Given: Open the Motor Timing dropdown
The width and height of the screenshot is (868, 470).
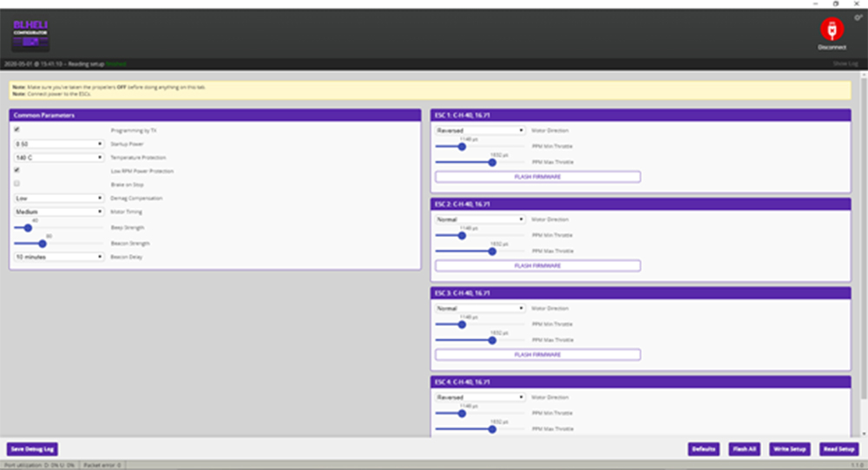Looking at the screenshot, I should [x=59, y=212].
